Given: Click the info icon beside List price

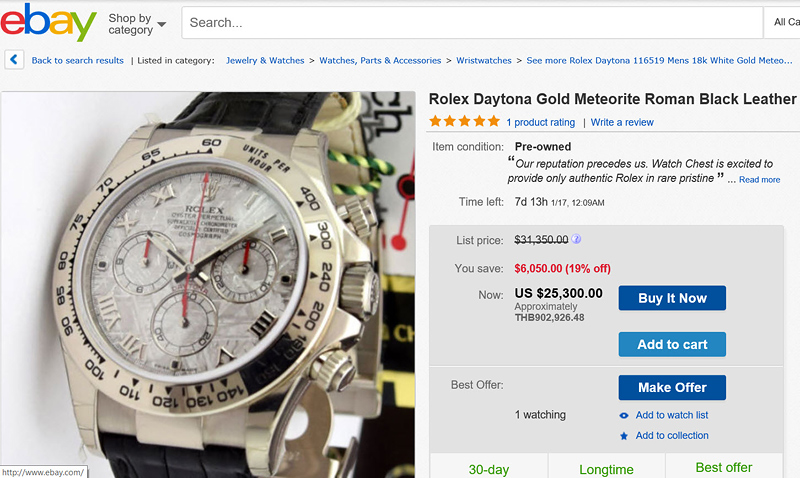Looking at the screenshot, I should tap(577, 240).
